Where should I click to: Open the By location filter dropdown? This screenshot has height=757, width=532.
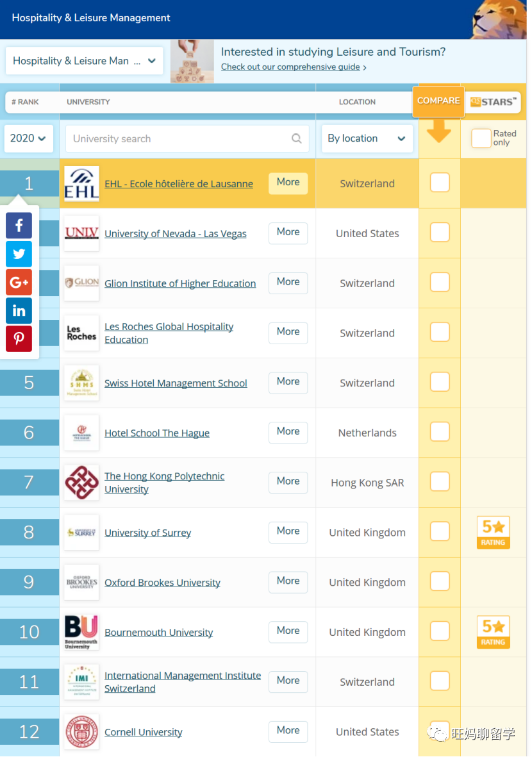point(367,138)
